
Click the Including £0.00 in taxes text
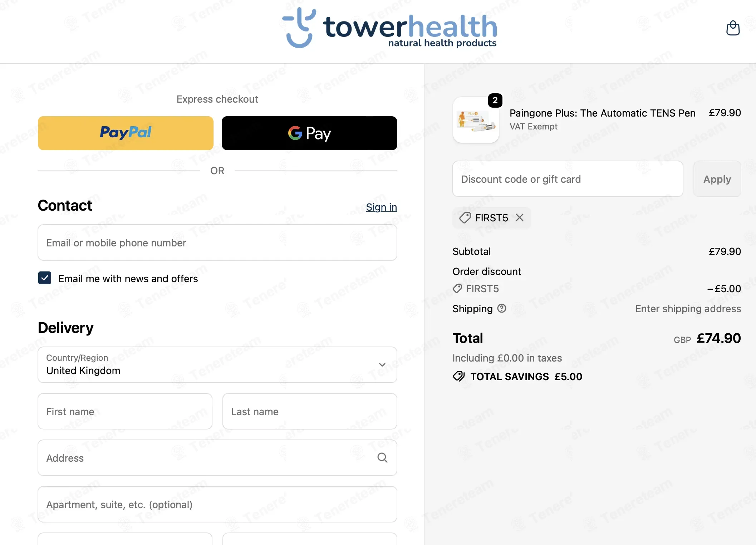[x=507, y=358]
